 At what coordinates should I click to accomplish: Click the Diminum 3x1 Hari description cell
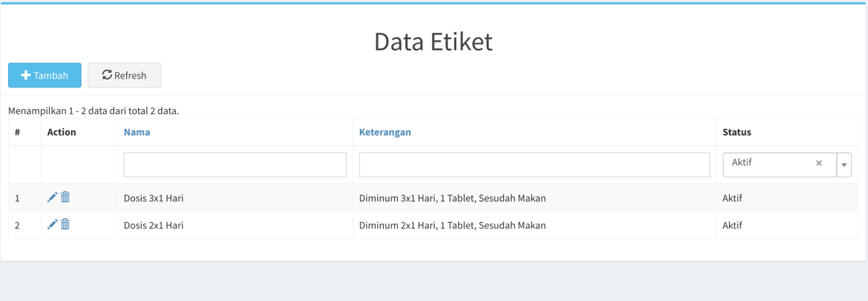452,199
